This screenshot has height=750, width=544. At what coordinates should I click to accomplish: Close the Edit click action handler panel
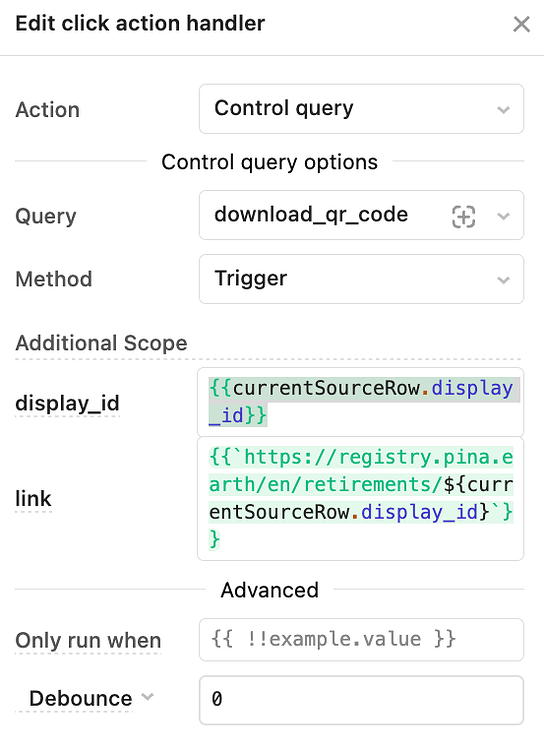(x=521, y=24)
